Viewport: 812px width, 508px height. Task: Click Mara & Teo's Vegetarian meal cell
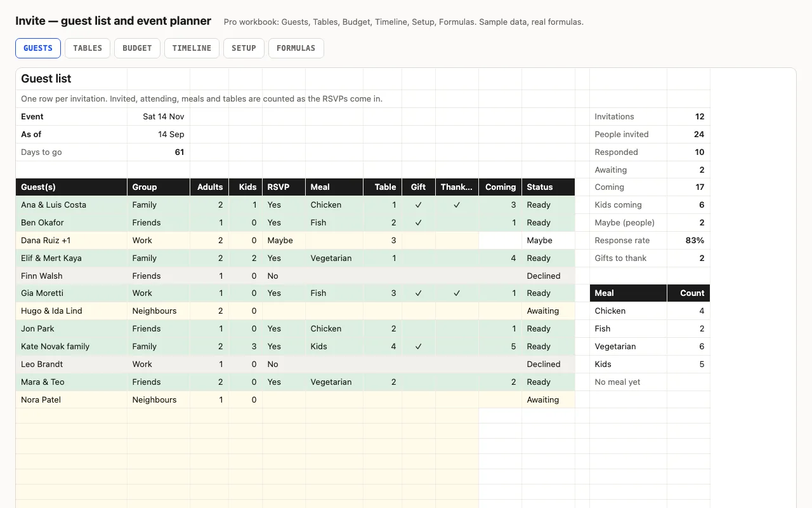(x=334, y=382)
